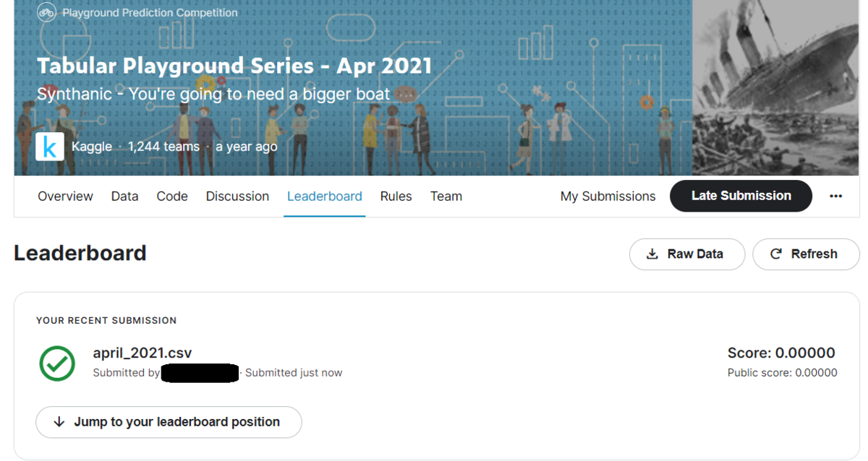Refresh the leaderboard
868x461 pixels.
806,254
